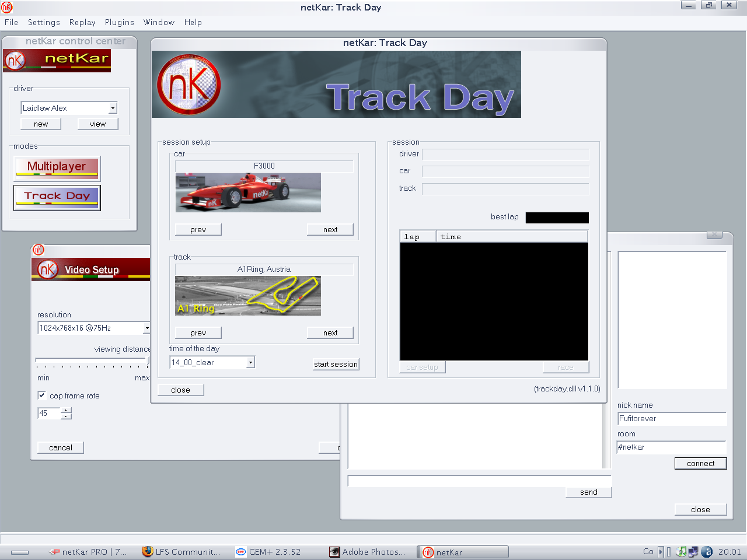Viewport: 747px width, 560px height.
Task: Click the netKar taskbar button
Action: point(463,552)
